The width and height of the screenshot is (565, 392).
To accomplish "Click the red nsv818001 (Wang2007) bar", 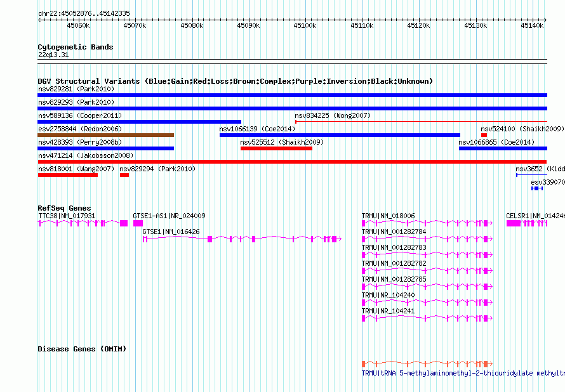I will click(x=68, y=175).
